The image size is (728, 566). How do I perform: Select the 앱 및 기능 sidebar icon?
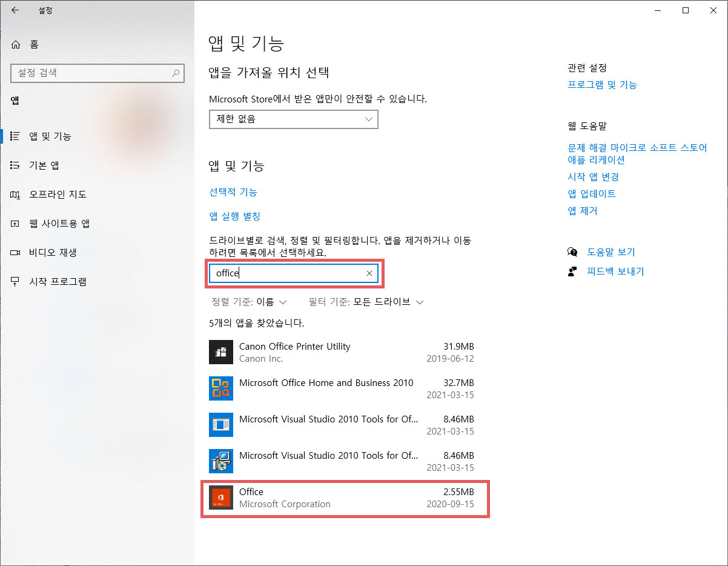(x=16, y=136)
